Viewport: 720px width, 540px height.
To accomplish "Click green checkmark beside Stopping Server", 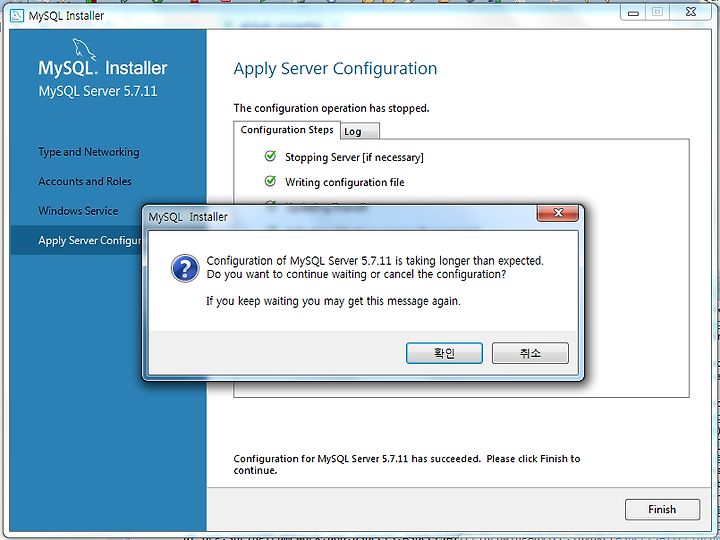I will 270,156.
